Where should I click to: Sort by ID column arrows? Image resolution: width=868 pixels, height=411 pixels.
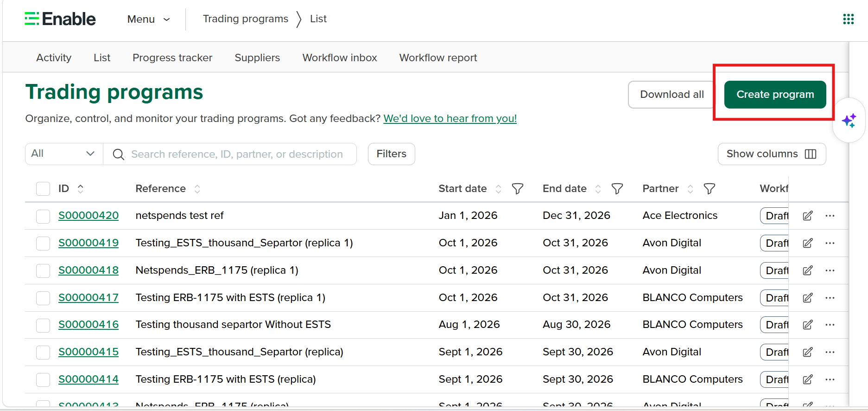[81, 189]
